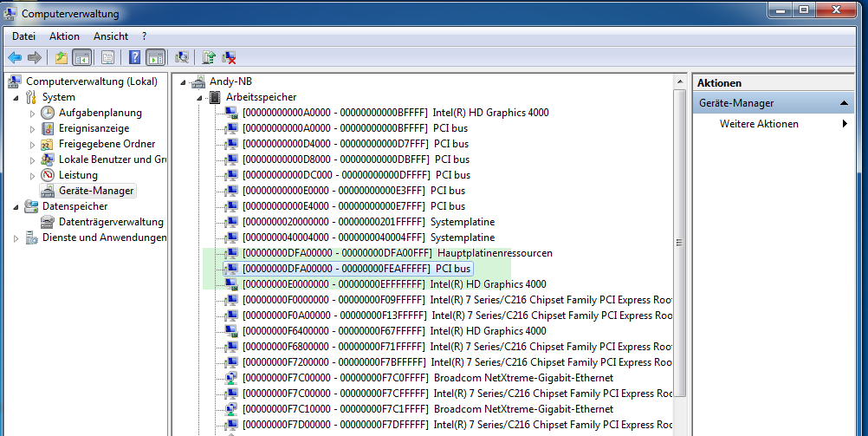
Task: Expand the Ereignisanzeige node
Action: coord(32,129)
